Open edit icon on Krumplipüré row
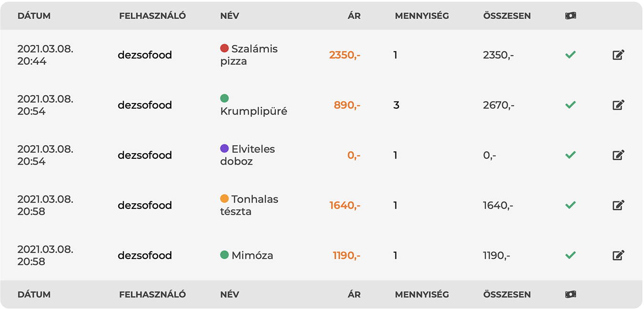The image size is (644, 309). click(618, 105)
